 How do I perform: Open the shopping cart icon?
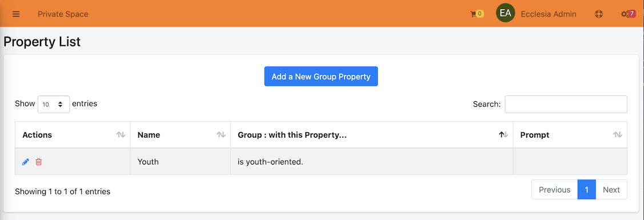click(473, 14)
